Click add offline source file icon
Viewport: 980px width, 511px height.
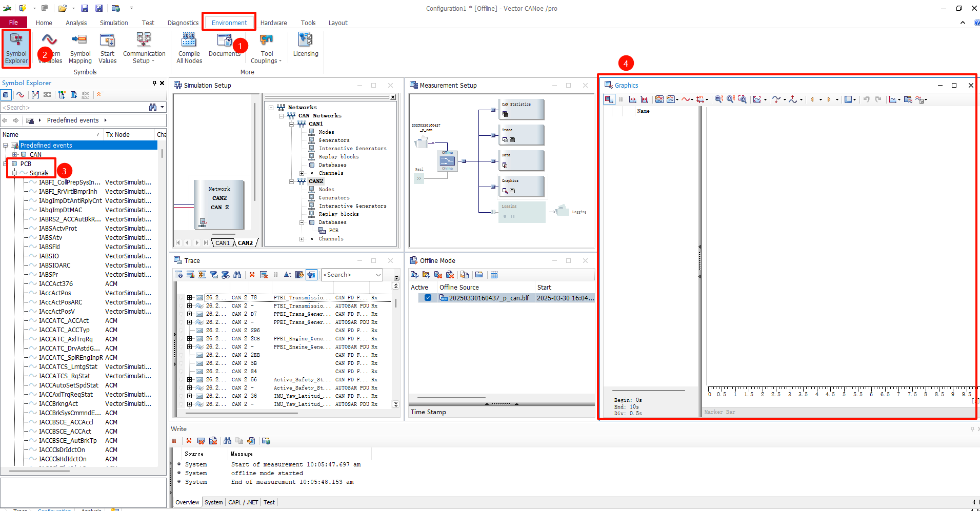[414, 275]
